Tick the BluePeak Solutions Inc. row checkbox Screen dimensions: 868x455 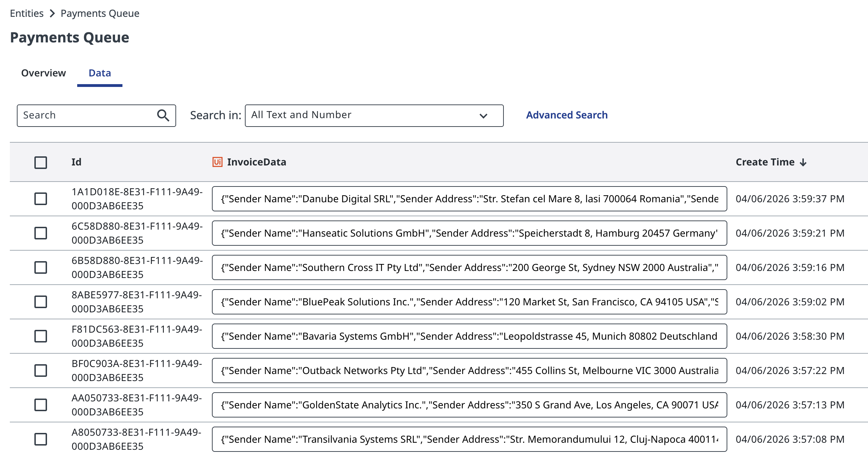[41, 302]
